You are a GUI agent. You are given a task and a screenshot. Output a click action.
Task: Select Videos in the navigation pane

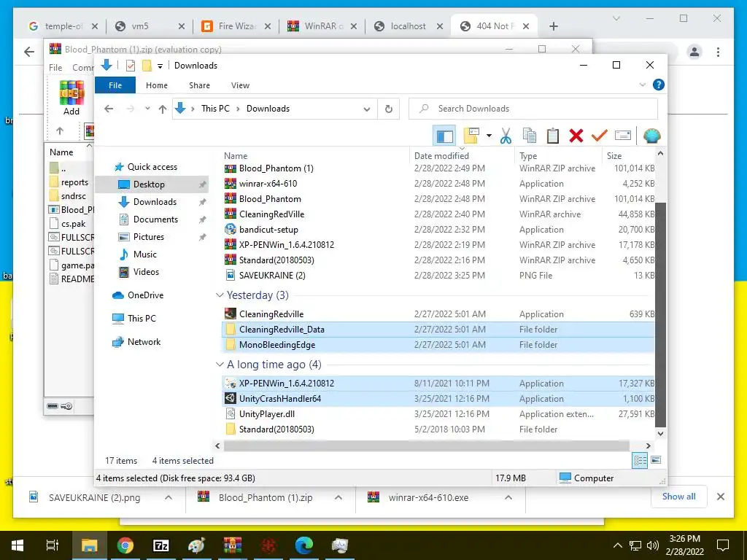pyautogui.click(x=146, y=272)
